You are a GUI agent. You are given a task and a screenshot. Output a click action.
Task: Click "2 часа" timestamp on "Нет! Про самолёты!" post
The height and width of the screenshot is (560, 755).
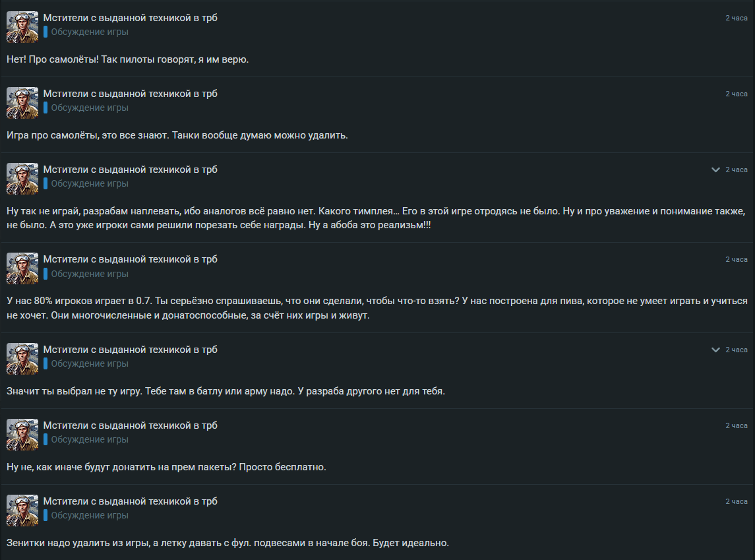(x=736, y=18)
